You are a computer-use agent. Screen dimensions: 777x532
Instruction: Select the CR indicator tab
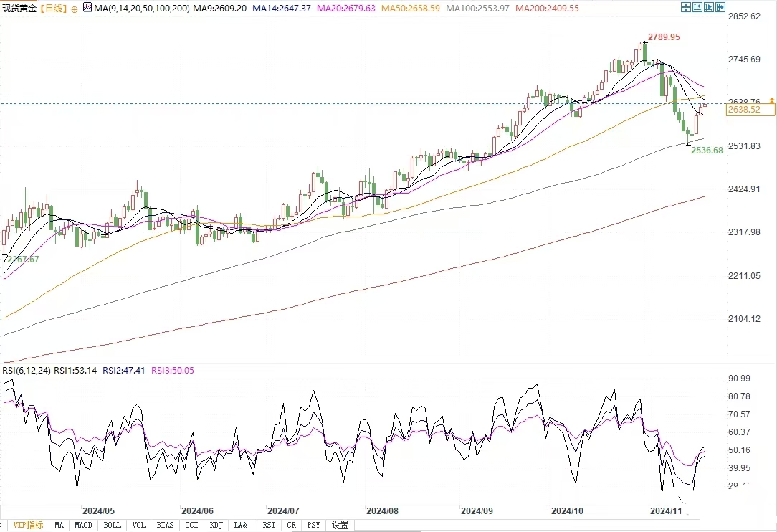291,525
